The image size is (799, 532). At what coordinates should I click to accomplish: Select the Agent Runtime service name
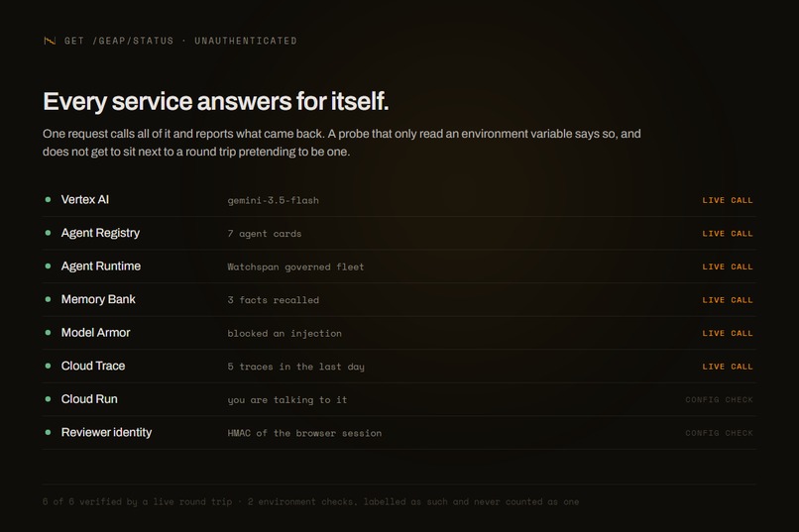101,266
